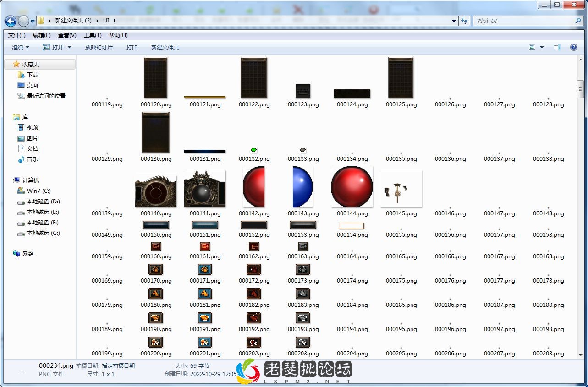Image resolution: width=588 pixels, height=387 pixels.
Task: Select blue button image 000150.png
Action: point(156,225)
